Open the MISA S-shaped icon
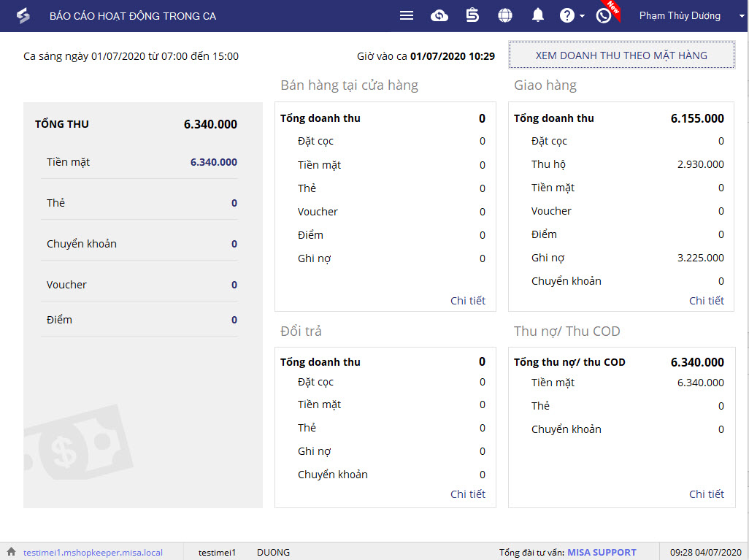This screenshot has height=560, width=749. point(472,16)
